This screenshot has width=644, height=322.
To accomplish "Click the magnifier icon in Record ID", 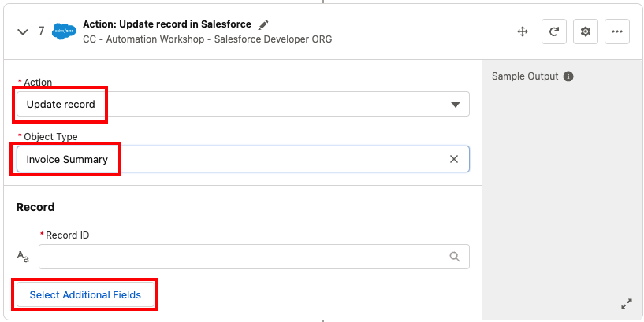I will [454, 257].
